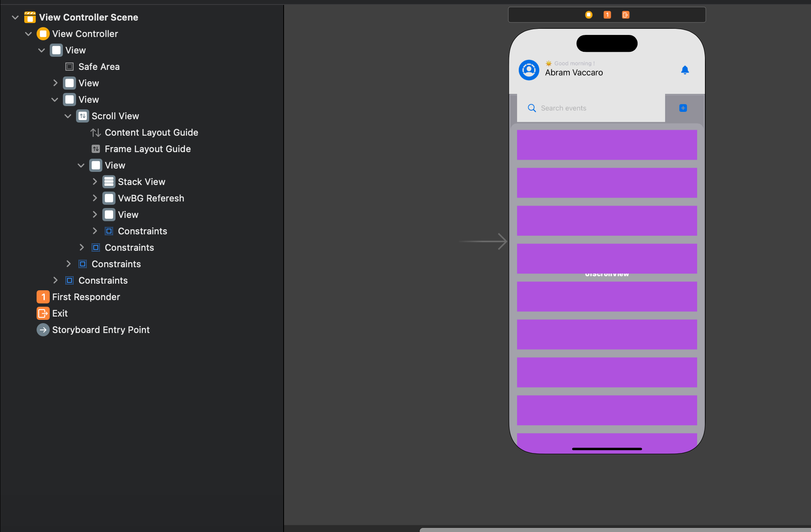Click the Exit icon in outline
The image size is (811, 532).
coord(43,313)
